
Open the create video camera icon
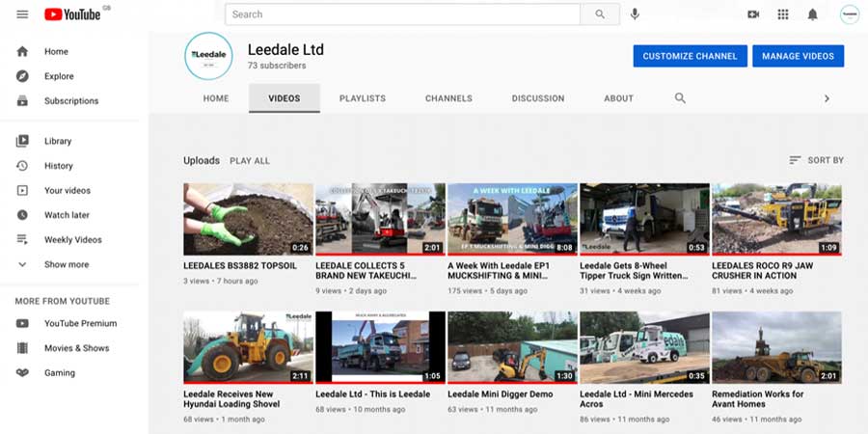[x=753, y=14]
